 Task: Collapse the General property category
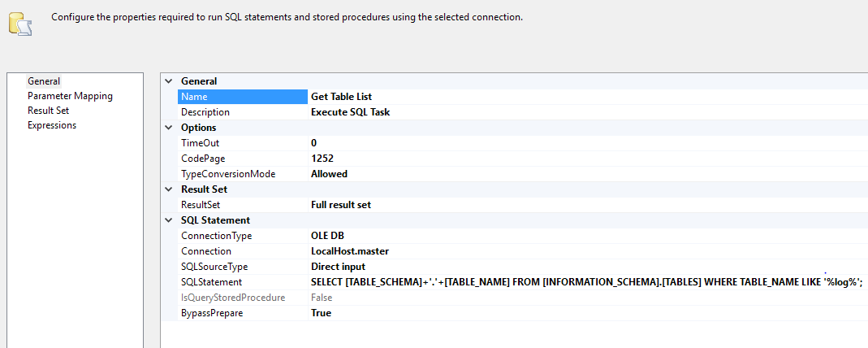pyautogui.click(x=169, y=81)
